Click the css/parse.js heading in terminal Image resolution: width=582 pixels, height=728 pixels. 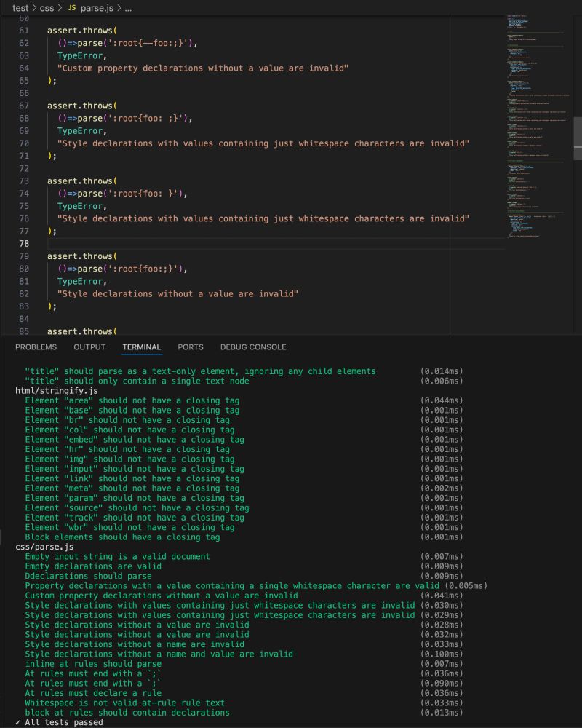[x=44, y=547]
